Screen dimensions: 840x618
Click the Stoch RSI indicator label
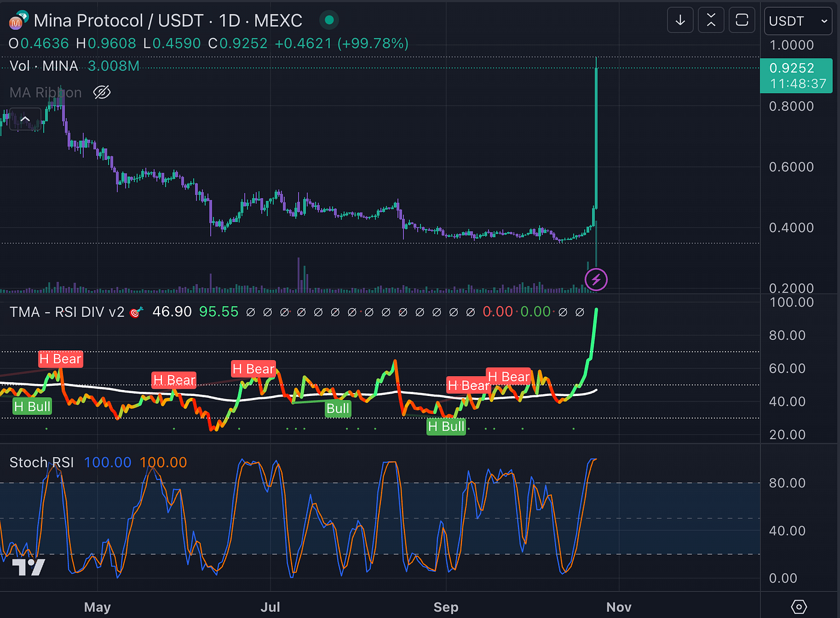(x=41, y=463)
